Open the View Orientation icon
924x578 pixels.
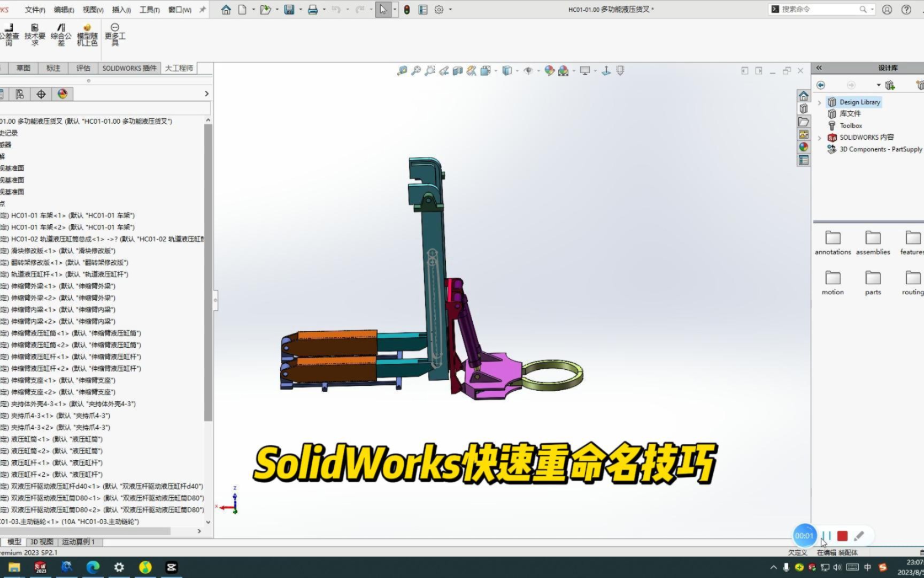tap(486, 71)
